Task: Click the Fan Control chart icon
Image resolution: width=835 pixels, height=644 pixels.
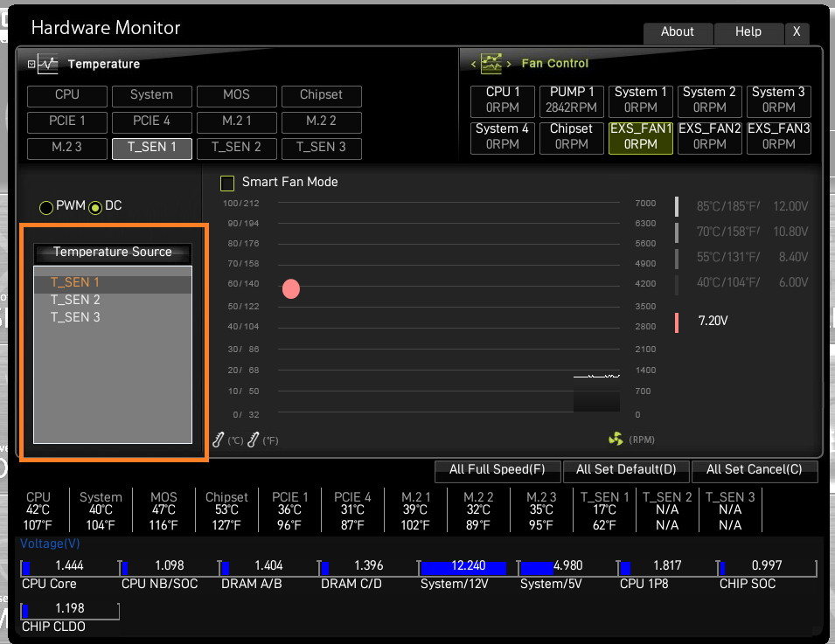Action: tap(491, 63)
